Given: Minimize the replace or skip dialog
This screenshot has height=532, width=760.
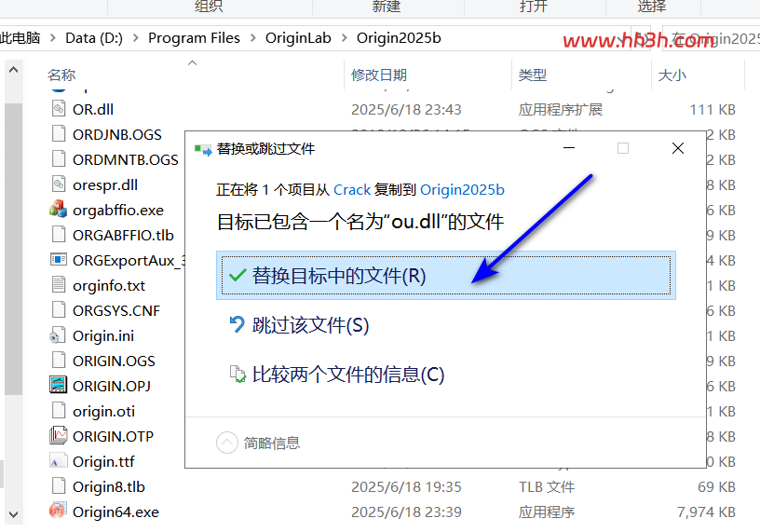Looking at the screenshot, I should (569, 148).
